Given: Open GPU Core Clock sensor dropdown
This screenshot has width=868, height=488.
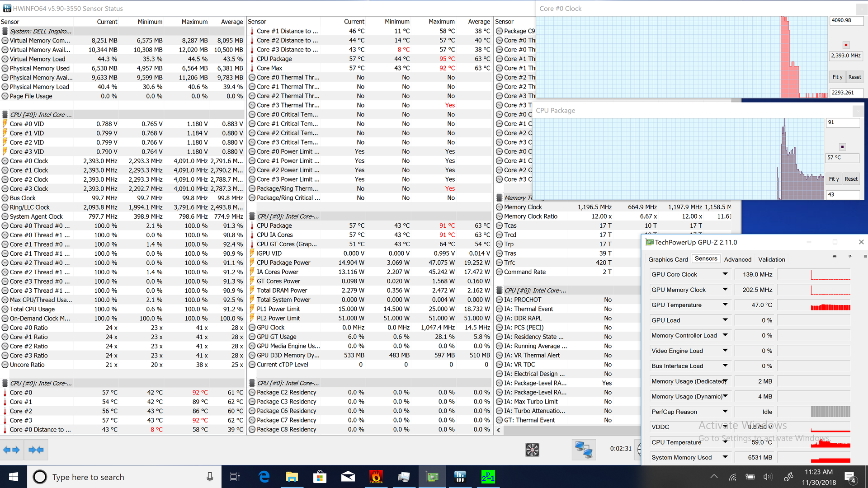Looking at the screenshot, I should [x=725, y=274].
